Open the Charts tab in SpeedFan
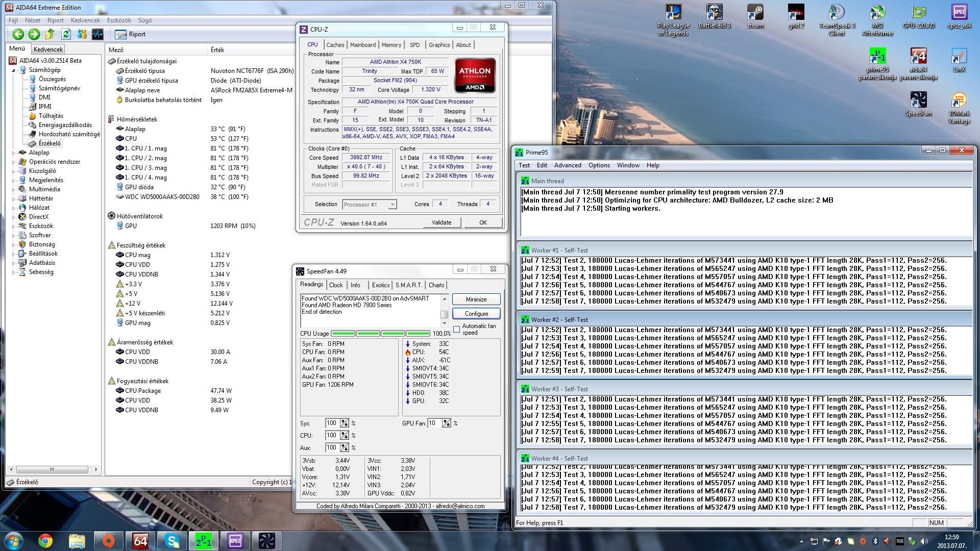This screenshot has height=551, width=980. pyautogui.click(x=436, y=285)
